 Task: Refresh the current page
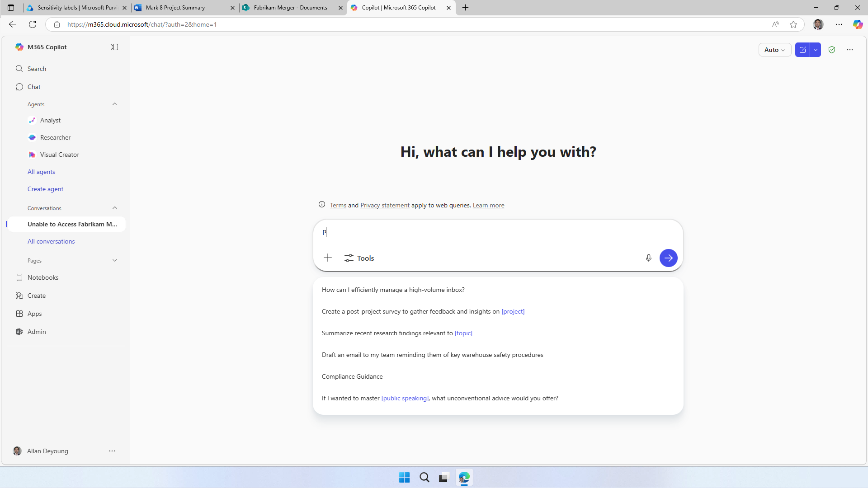tap(33, 24)
